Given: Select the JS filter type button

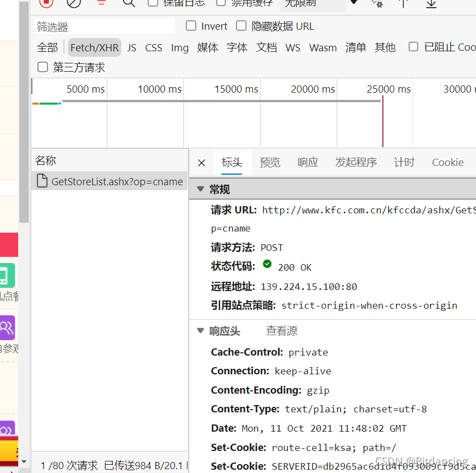Looking at the screenshot, I should click(132, 48).
